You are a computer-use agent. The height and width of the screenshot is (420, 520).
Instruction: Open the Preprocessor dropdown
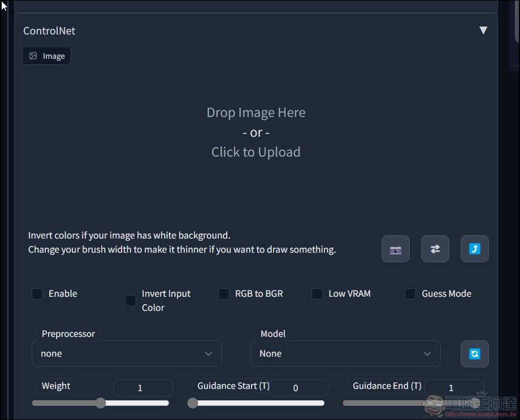pos(127,354)
